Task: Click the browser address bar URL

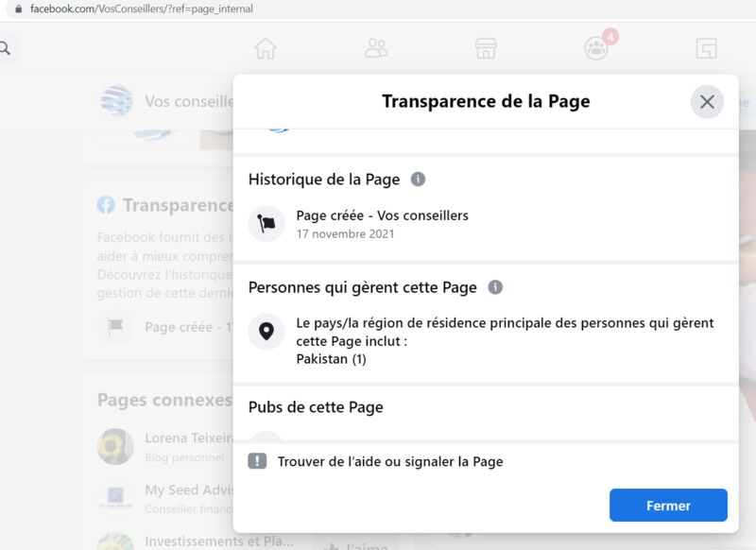Action: click(x=141, y=9)
